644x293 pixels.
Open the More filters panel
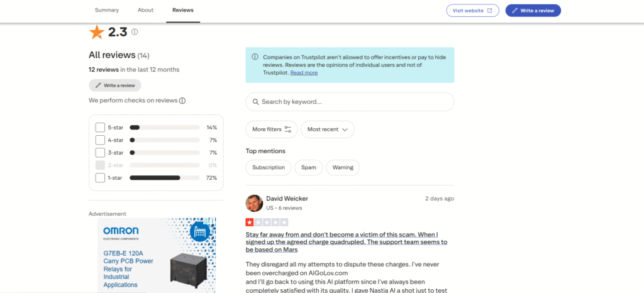pos(272,130)
